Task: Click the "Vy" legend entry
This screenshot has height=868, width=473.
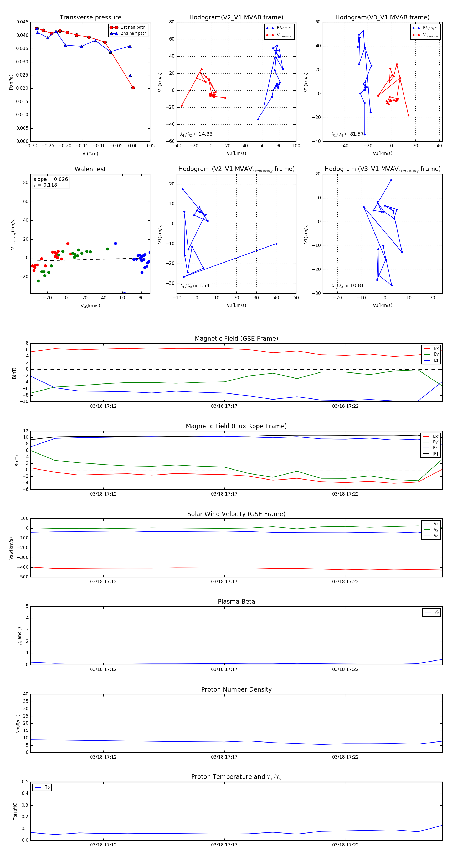Action: [x=431, y=530]
